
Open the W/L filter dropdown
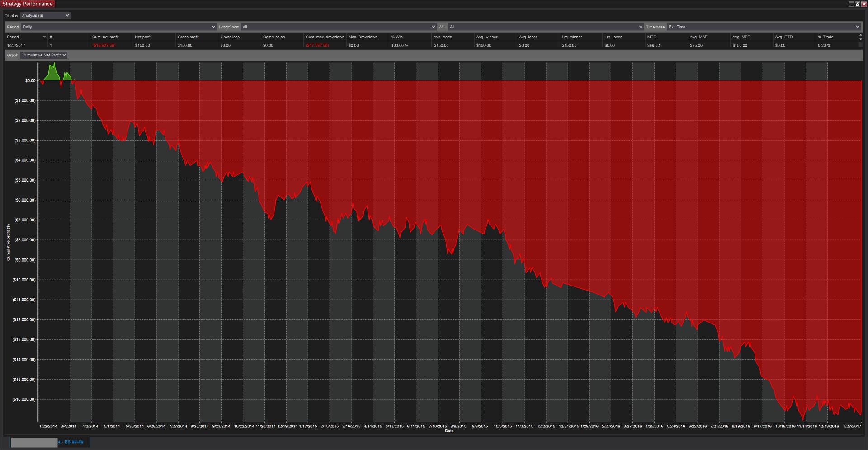(x=546, y=27)
